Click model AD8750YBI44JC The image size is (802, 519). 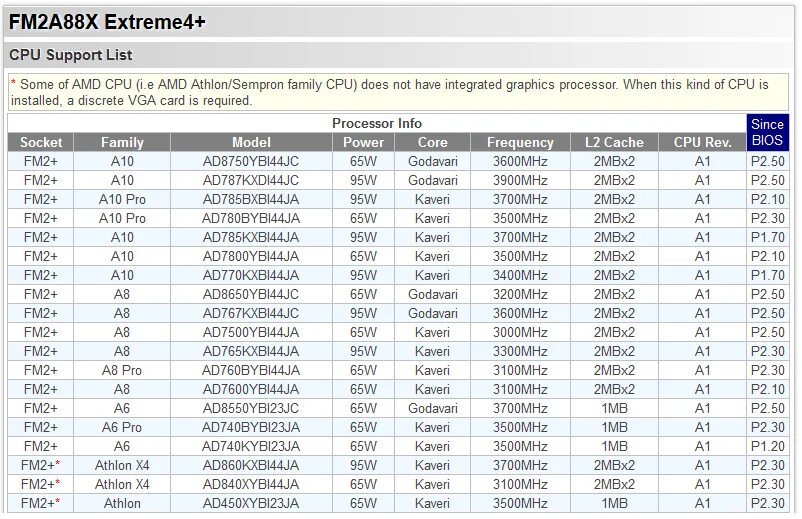point(251,162)
